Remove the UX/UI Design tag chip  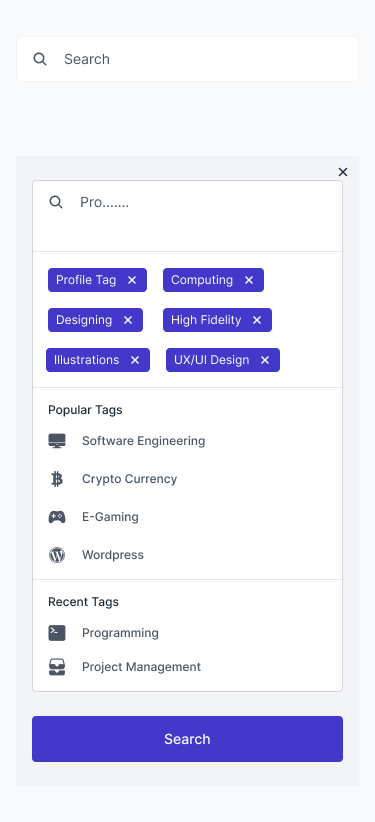(265, 360)
